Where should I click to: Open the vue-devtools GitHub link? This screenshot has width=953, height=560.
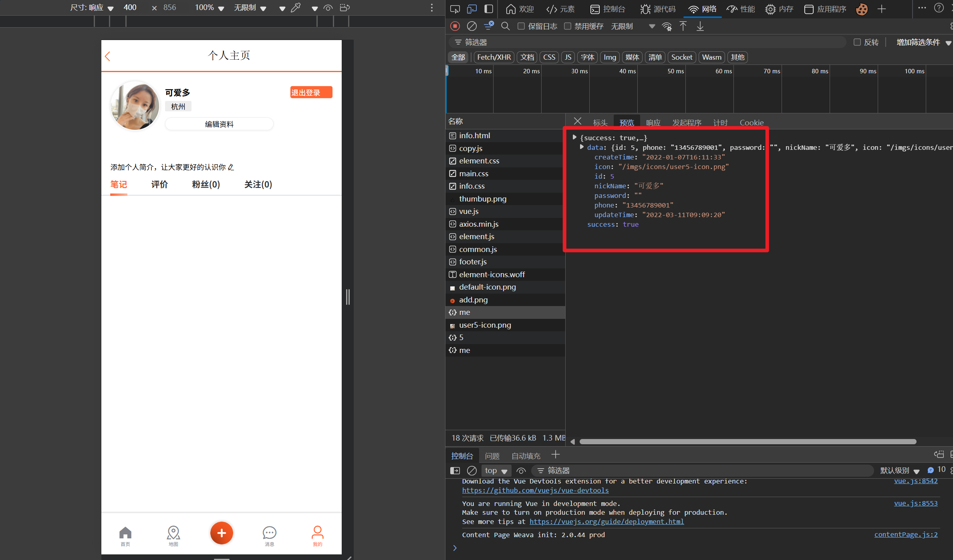[x=535, y=490]
